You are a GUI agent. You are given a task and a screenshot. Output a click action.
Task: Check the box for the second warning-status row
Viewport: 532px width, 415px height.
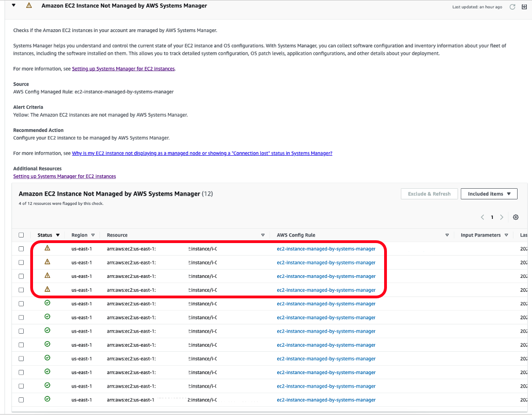(x=21, y=263)
